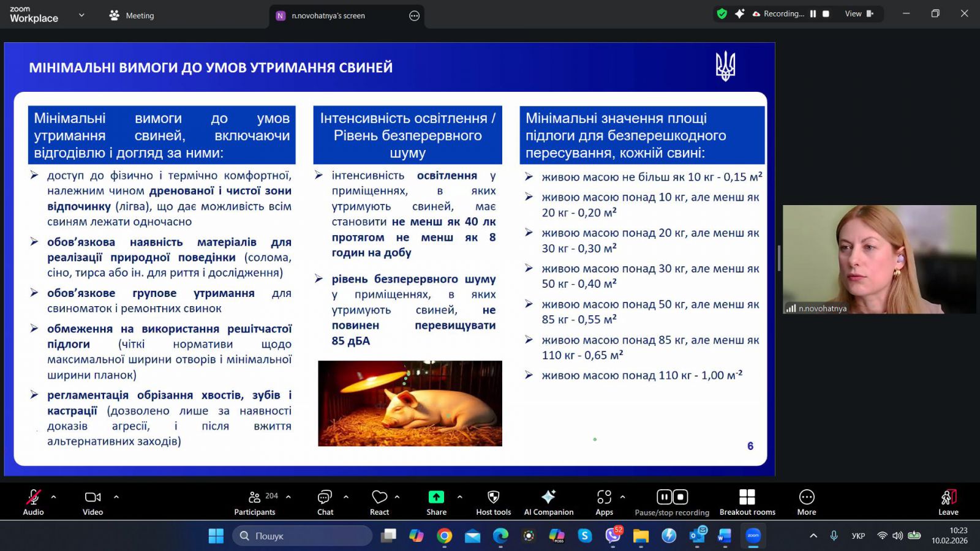Open Breakout rooms
Viewport: 980px width, 551px height.
(x=747, y=501)
